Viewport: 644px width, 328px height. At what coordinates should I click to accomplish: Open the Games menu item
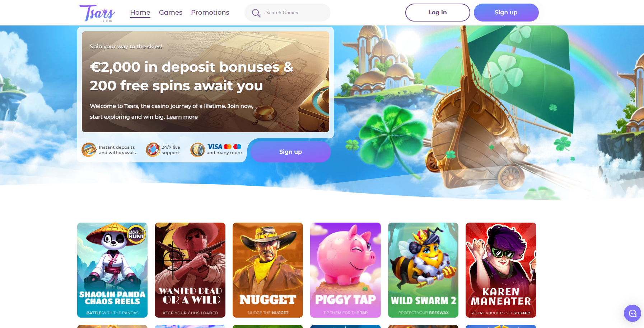tap(171, 13)
